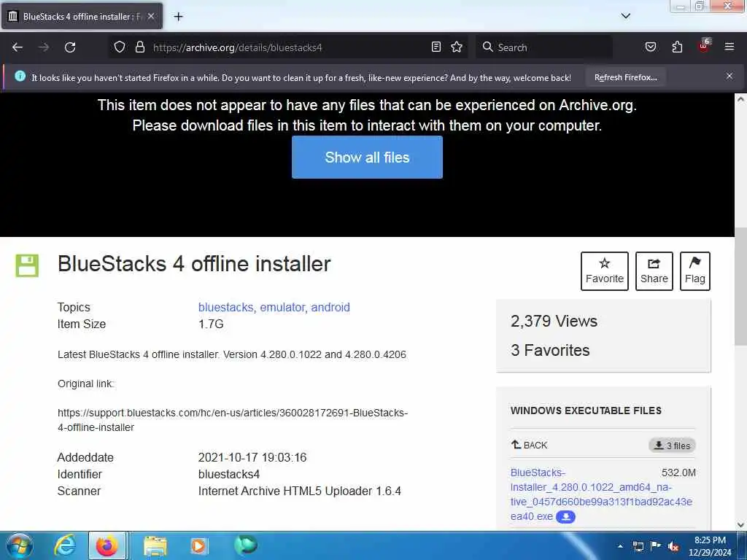This screenshot has height=560, width=747.
Task: Close the BlueStacks 4 offline installer tab
Action: (150, 16)
